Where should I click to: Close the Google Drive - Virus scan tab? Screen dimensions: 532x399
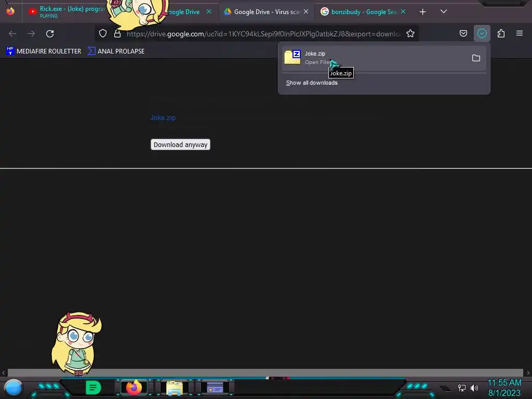tap(306, 11)
